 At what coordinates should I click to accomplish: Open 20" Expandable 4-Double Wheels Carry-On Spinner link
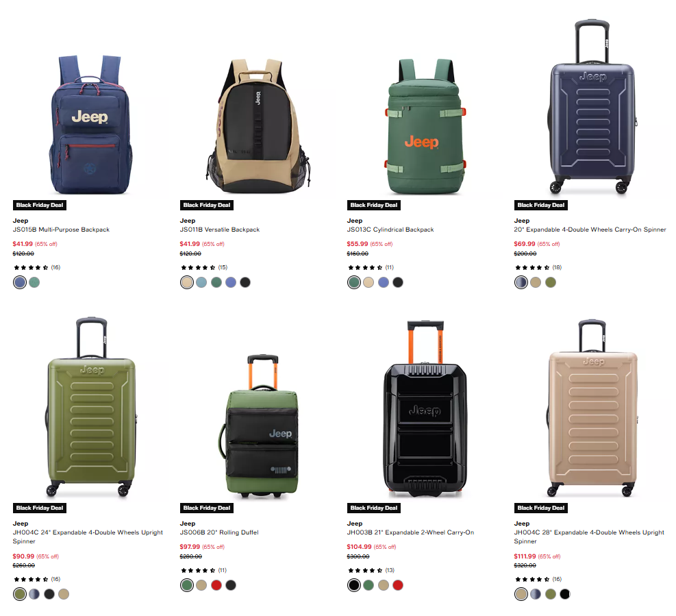590,230
